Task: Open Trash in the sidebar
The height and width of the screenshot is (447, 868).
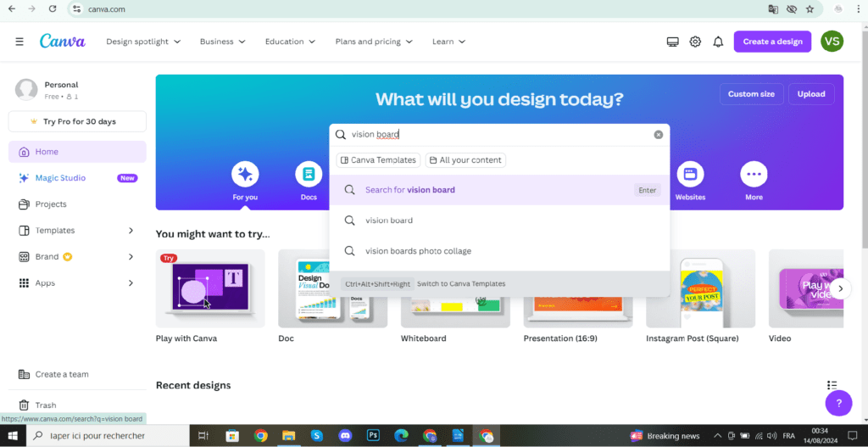Action: pyautogui.click(x=77, y=405)
